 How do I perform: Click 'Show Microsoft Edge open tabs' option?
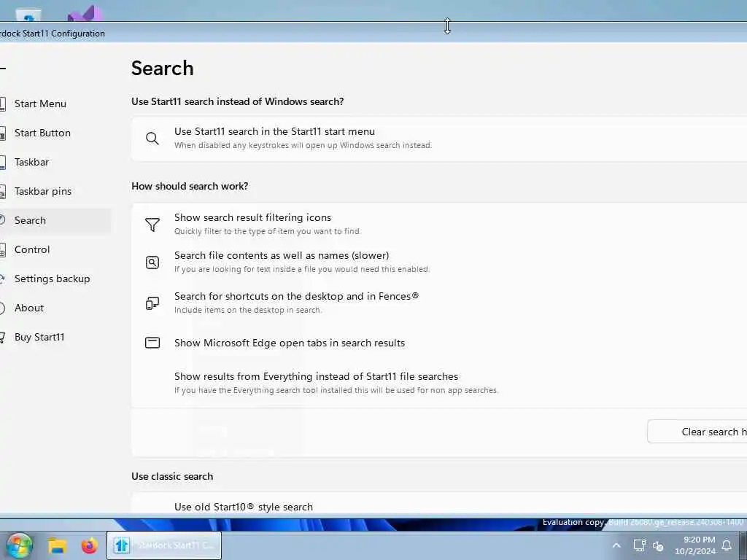(290, 343)
